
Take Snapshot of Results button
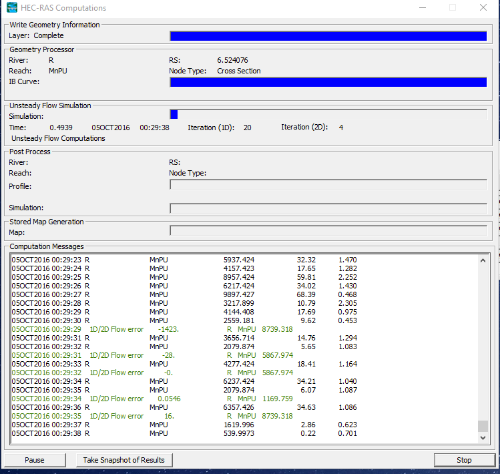(124, 460)
